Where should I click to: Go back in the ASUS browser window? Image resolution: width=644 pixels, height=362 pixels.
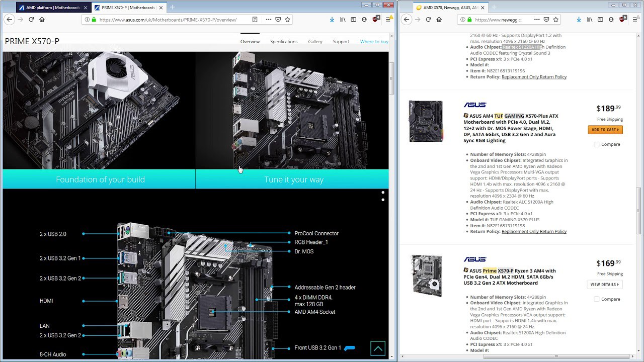point(9,19)
